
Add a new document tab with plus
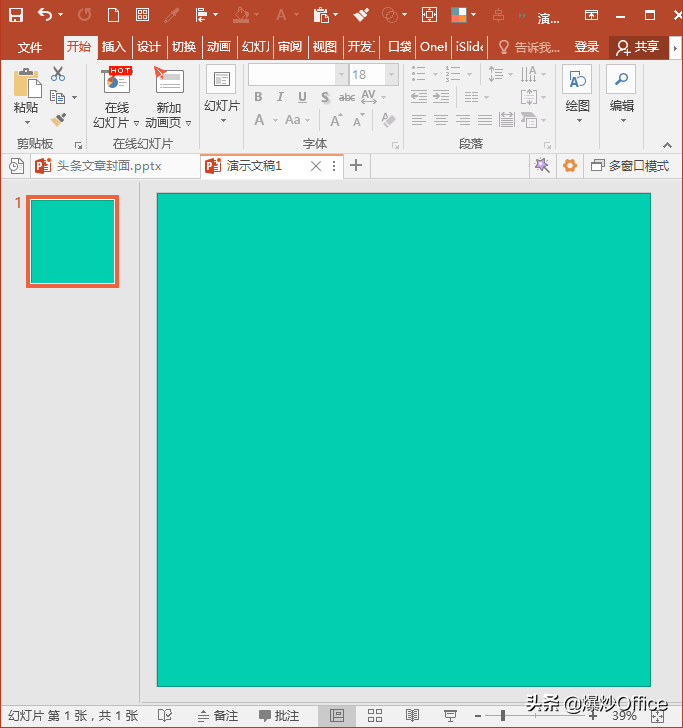click(356, 165)
